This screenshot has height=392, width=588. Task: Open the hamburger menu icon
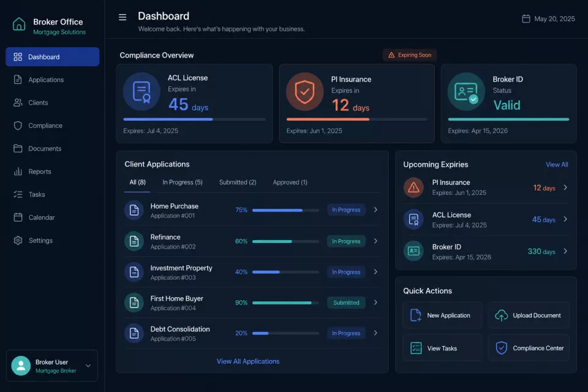[x=123, y=17]
